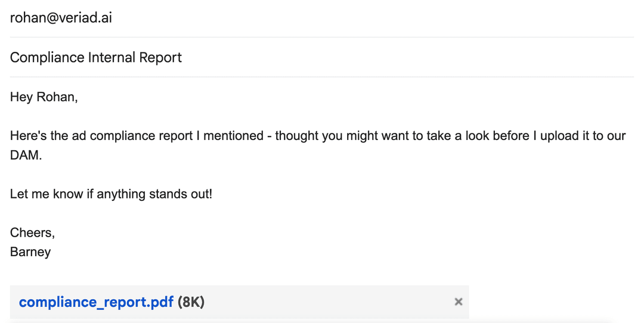This screenshot has height=323, width=644.
Task: Click the word "DAM." in the body
Action: coord(26,156)
